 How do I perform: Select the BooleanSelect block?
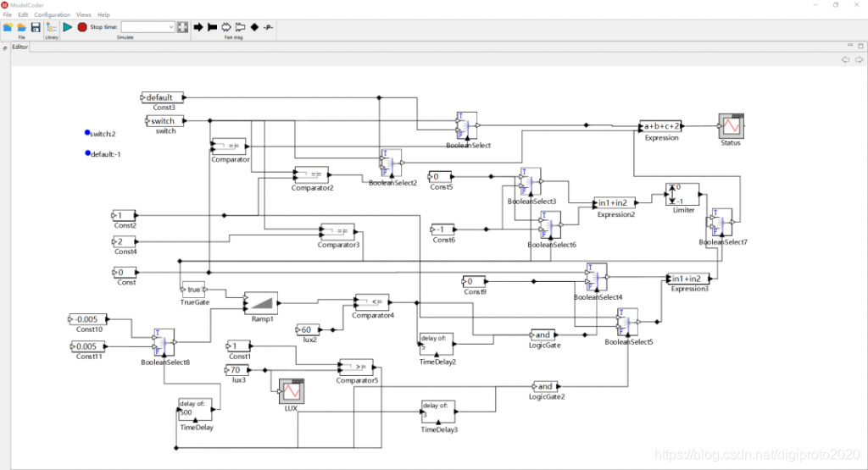click(467, 125)
